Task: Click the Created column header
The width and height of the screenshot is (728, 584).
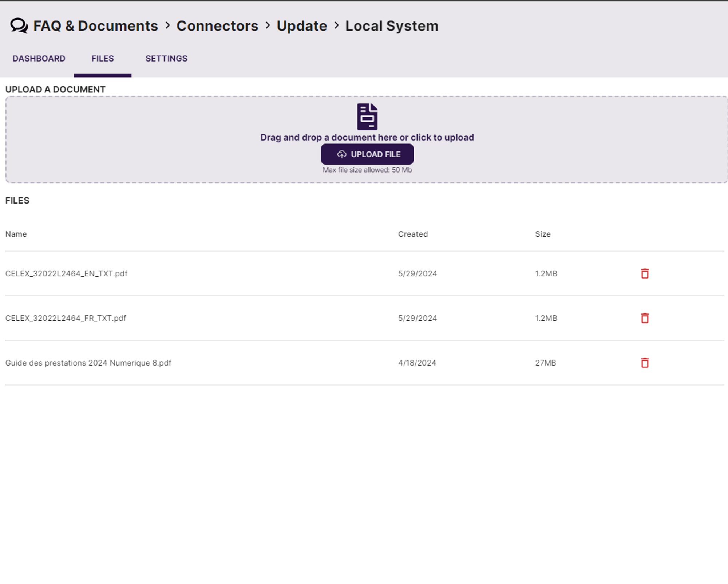Action: point(413,234)
